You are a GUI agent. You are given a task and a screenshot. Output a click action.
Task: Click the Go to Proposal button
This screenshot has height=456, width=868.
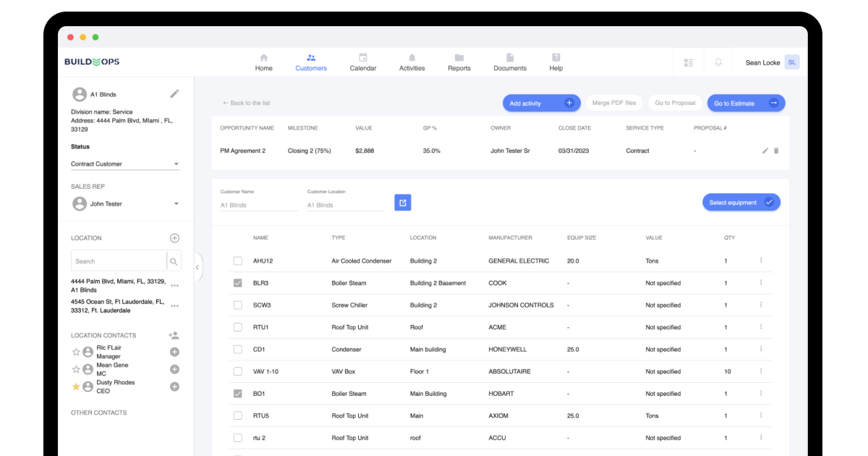pos(675,103)
